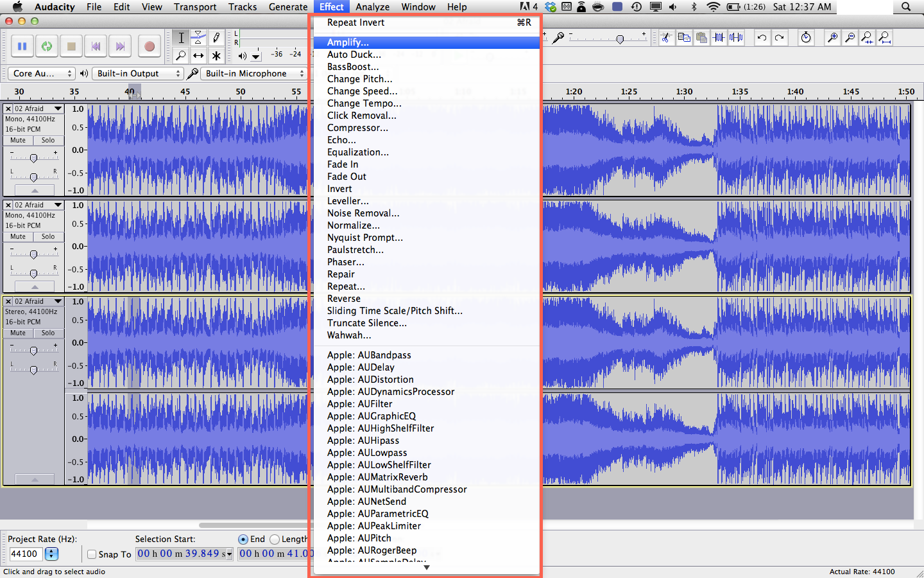Click the Skip to Start button
The width and height of the screenshot is (924, 578).
point(96,46)
